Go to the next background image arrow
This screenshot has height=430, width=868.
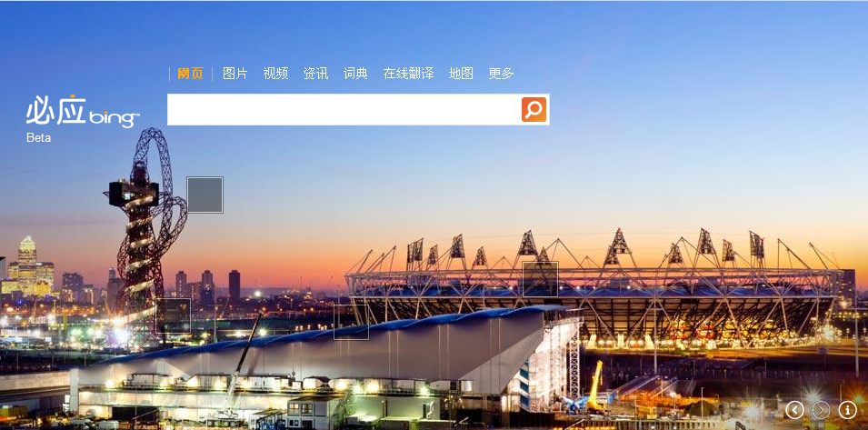821,410
